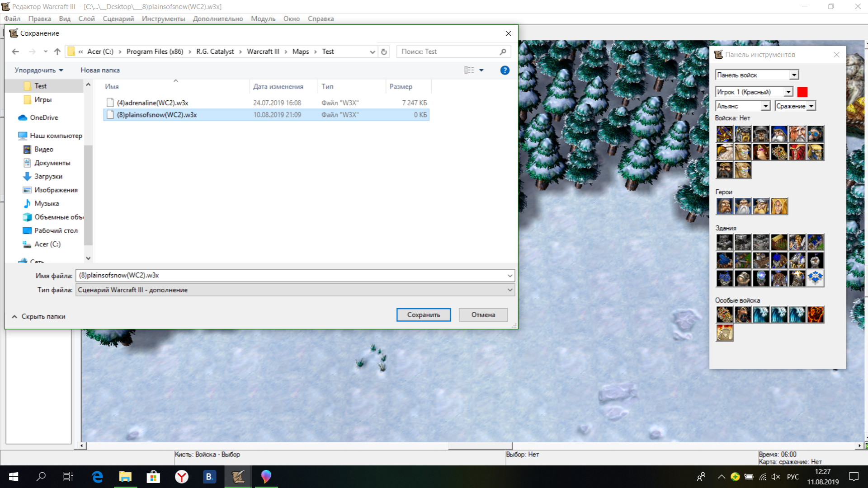This screenshot has width=868, height=488.
Task: Open the Сценарий menu
Action: tap(118, 19)
